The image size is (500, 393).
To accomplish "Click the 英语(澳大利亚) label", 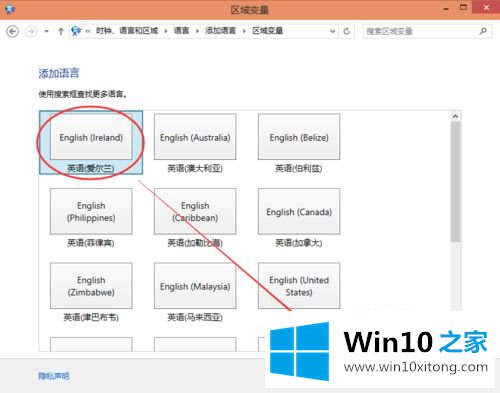I will [x=195, y=168].
